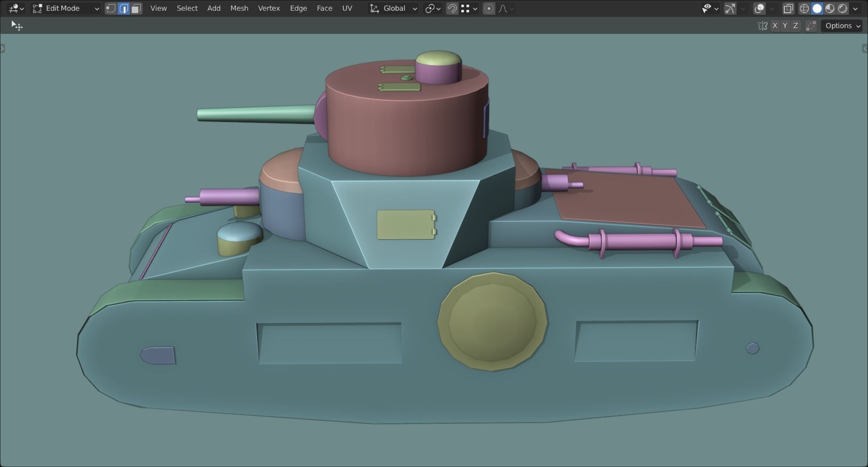This screenshot has height=467, width=868.
Task: Open the Select menu
Action: (187, 8)
